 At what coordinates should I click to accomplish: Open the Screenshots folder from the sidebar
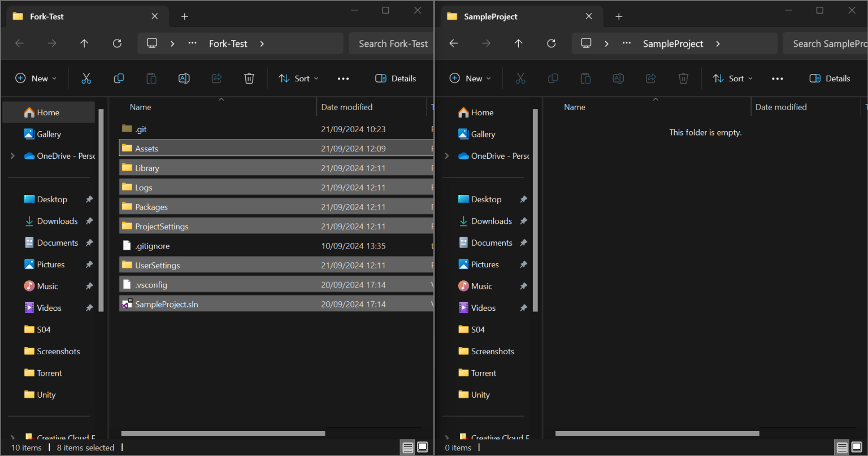click(x=58, y=351)
